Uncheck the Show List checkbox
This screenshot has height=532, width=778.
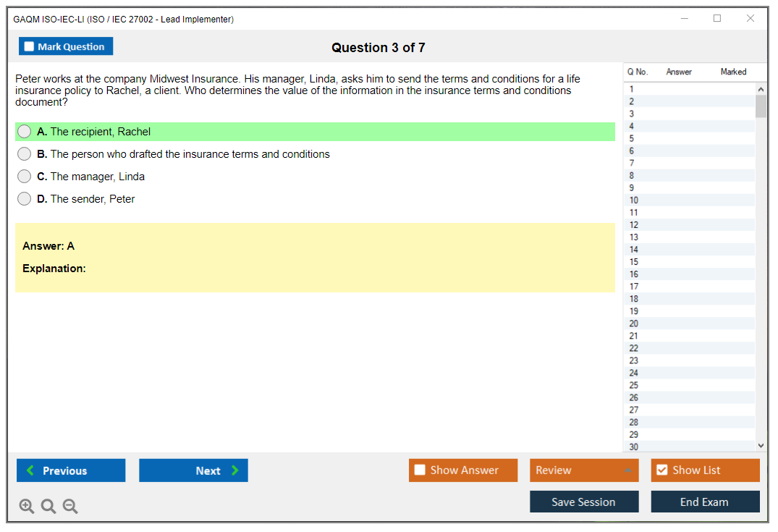pyautogui.click(x=661, y=470)
